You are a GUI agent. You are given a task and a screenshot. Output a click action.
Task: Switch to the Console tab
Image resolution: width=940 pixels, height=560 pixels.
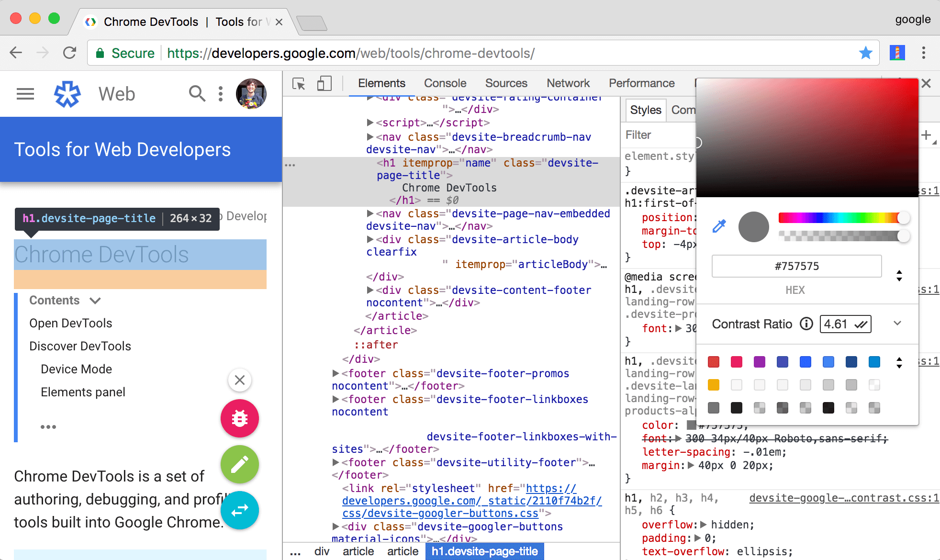coord(445,83)
